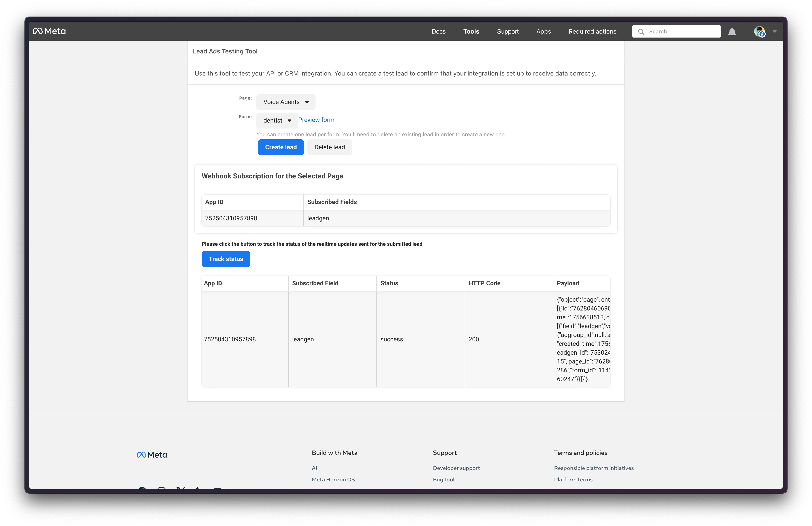Select leadgen under Subscribed Fields
The image size is (812, 526).
coord(318,218)
